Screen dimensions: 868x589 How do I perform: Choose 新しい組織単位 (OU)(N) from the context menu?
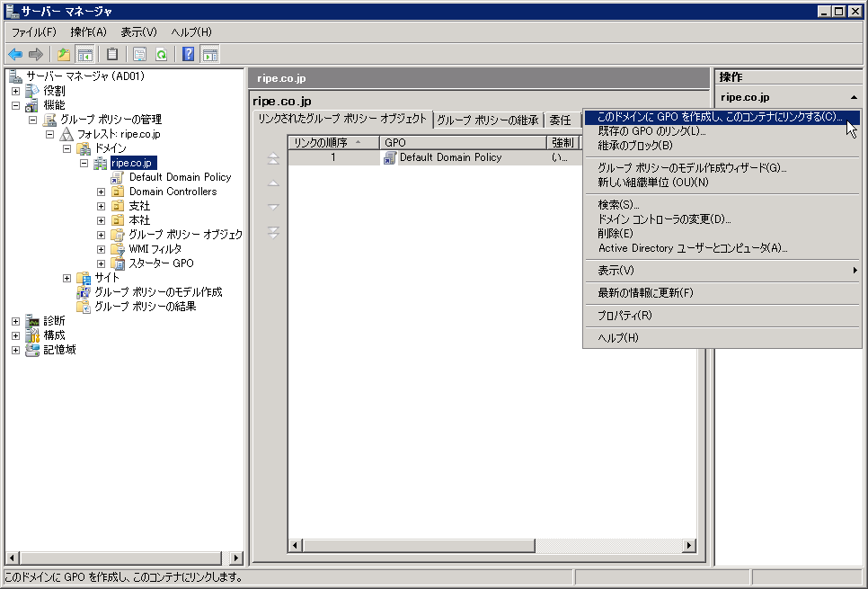click(722, 183)
